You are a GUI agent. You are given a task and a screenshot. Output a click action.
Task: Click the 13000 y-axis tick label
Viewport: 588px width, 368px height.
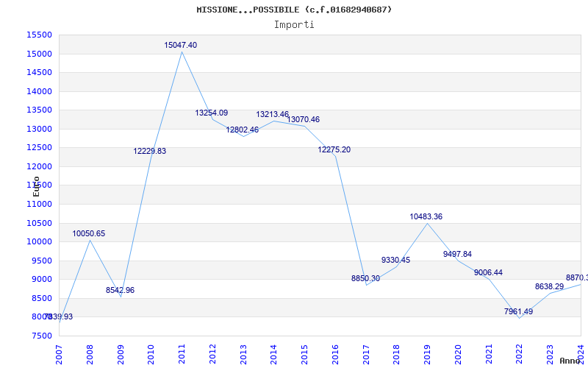click(40, 129)
